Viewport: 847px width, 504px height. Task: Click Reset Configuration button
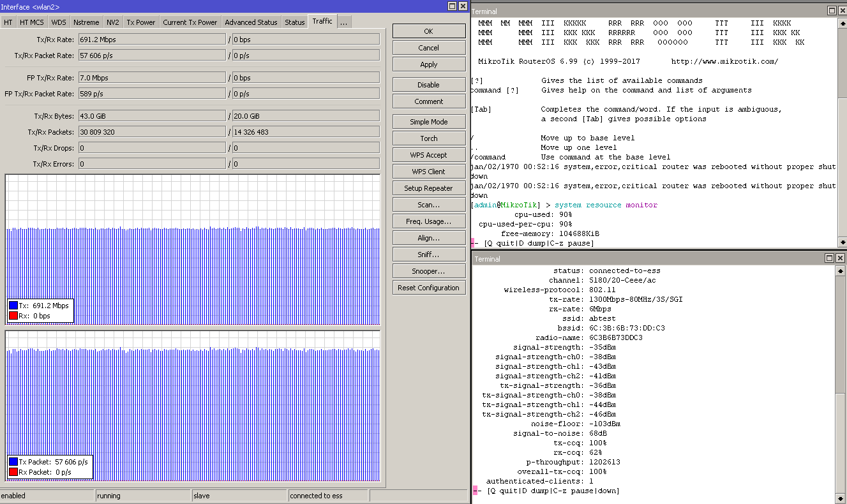(428, 288)
